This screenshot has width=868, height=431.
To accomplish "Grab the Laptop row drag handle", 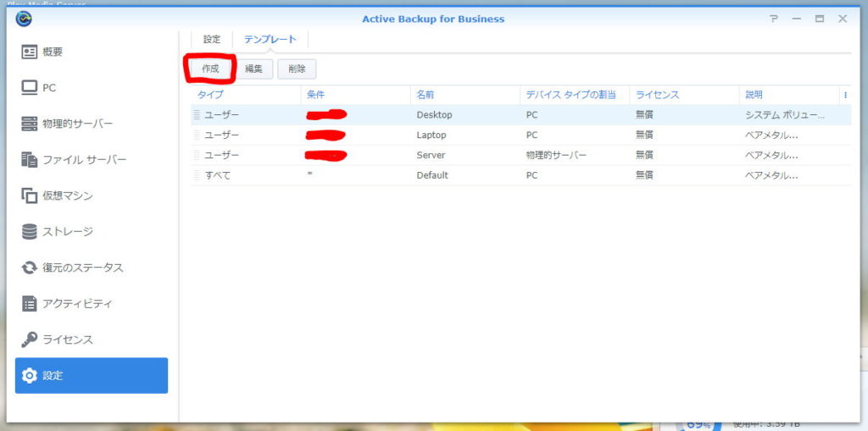I will point(196,135).
